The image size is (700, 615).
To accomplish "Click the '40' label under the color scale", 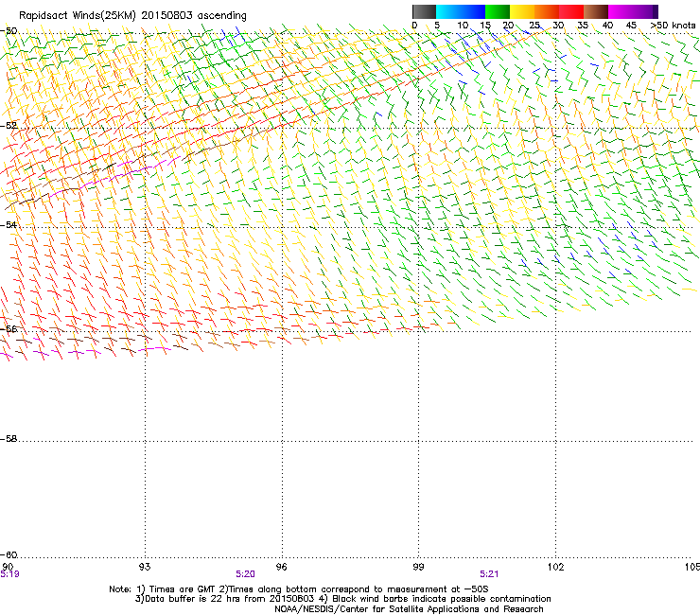I will [607, 26].
